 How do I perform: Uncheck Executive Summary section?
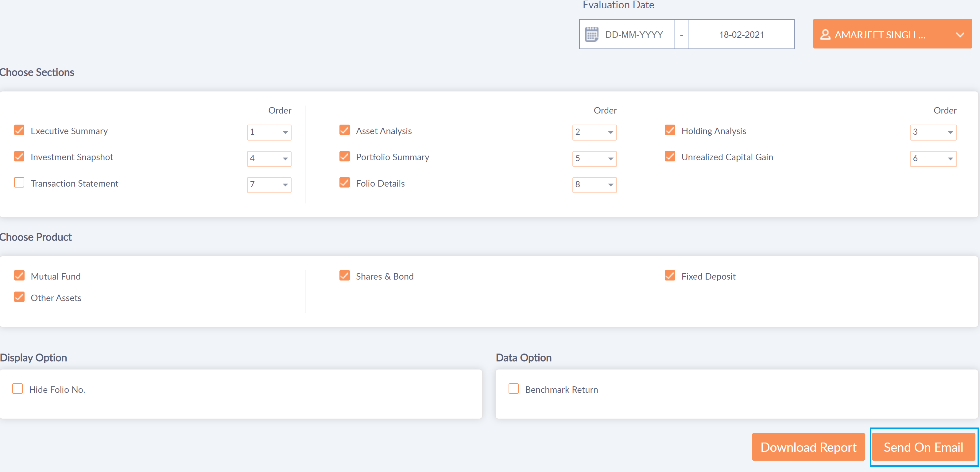[19, 130]
